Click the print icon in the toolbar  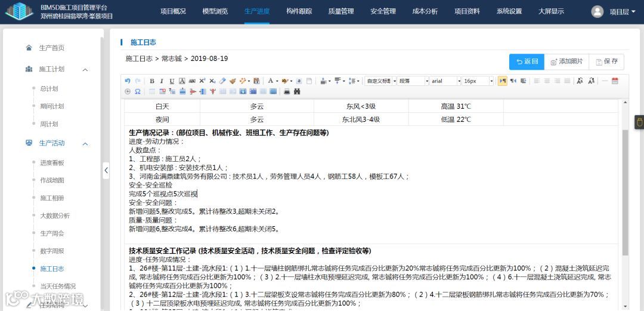click(287, 91)
